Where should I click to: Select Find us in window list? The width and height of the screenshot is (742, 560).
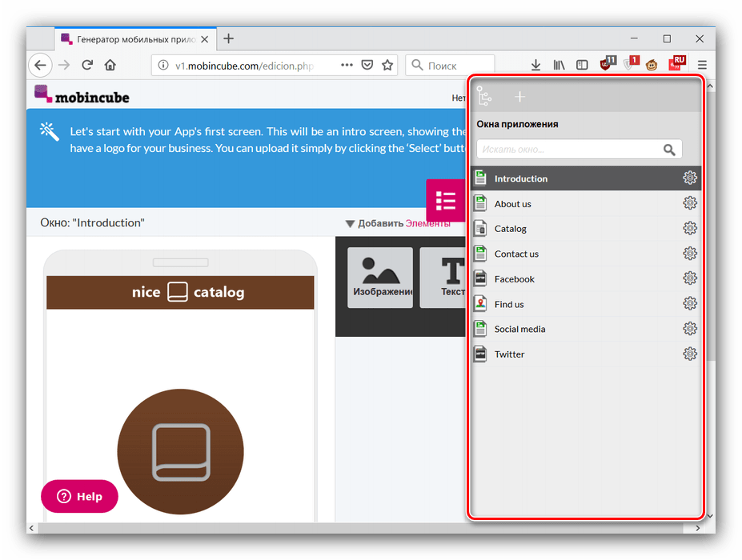(586, 304)
